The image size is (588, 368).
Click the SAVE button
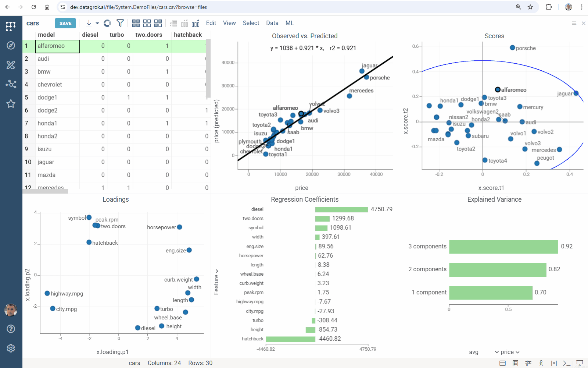(65, 23)
